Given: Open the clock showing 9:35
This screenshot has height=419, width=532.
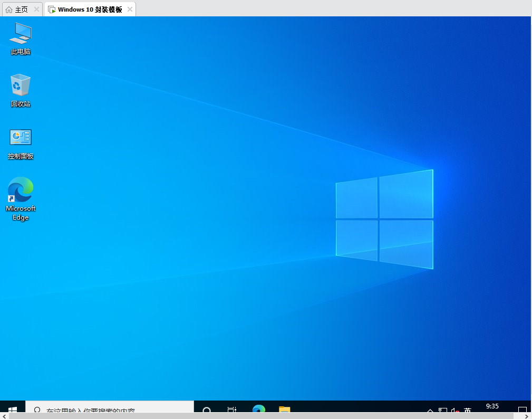Looking at the screenshot, I should (492, 406).
